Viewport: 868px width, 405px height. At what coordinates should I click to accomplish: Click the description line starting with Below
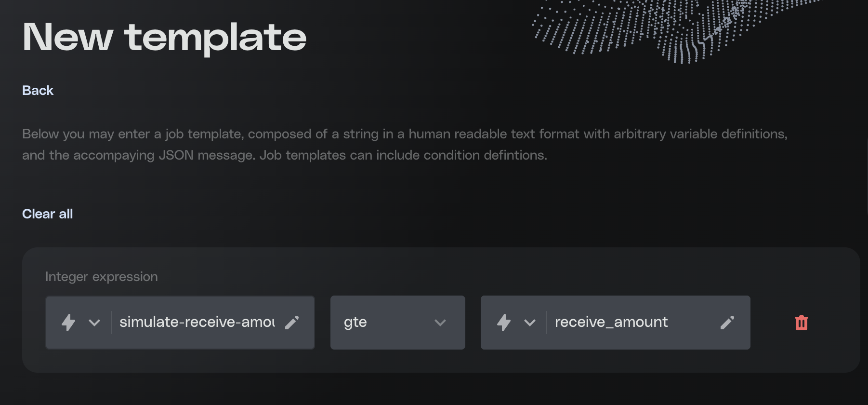405,134
